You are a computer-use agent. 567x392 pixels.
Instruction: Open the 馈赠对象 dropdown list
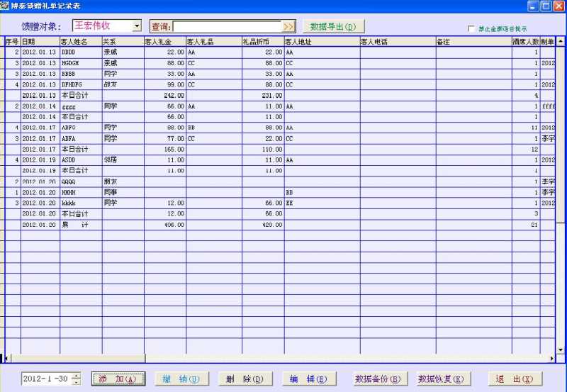137,26
